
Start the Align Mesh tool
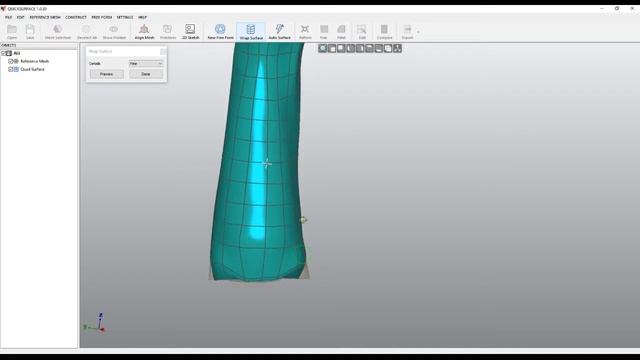(x=144, y=31)
